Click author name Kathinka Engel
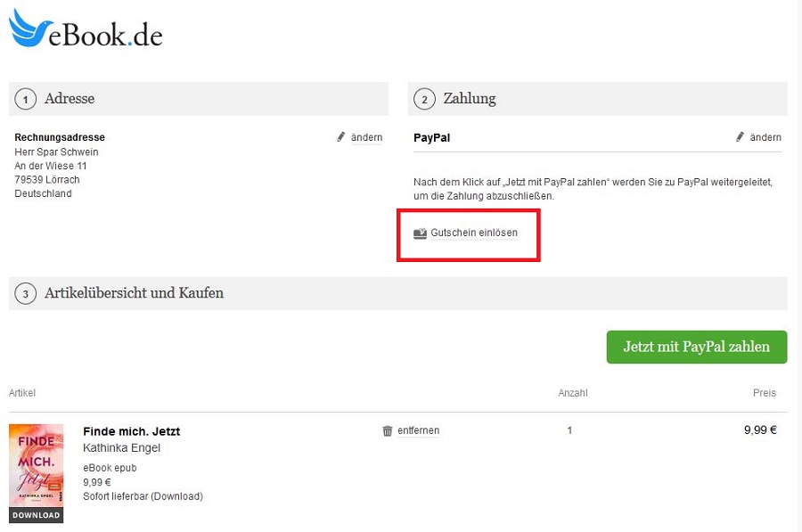The width and height of the screenshot is (802, 532). point(122,448)
